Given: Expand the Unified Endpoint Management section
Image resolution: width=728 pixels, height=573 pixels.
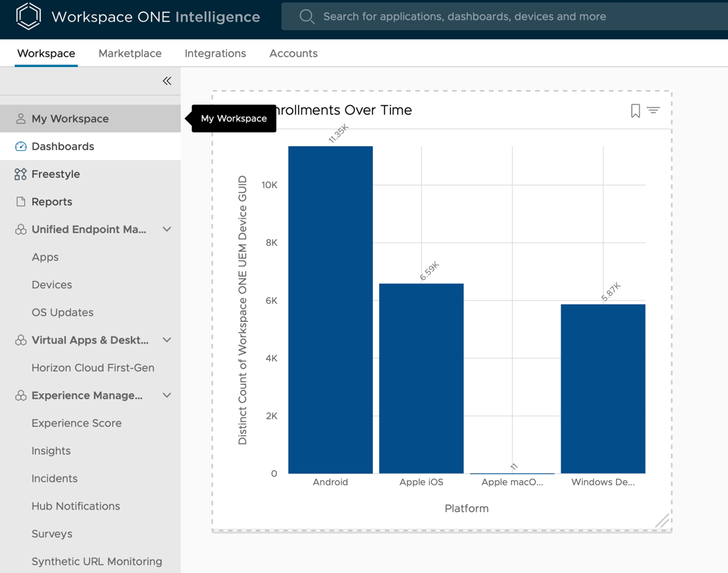Looking at the screenshot, I should [166, 229].
